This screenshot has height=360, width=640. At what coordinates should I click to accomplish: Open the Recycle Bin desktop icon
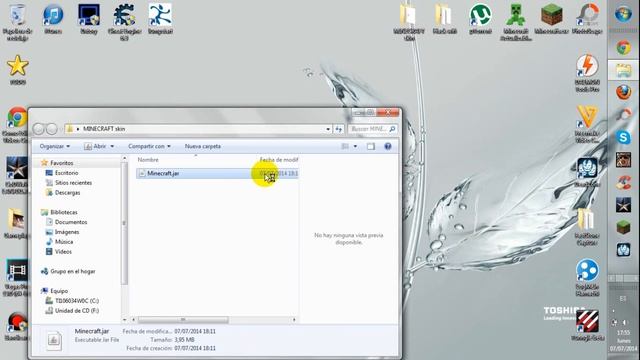[17, 21]
